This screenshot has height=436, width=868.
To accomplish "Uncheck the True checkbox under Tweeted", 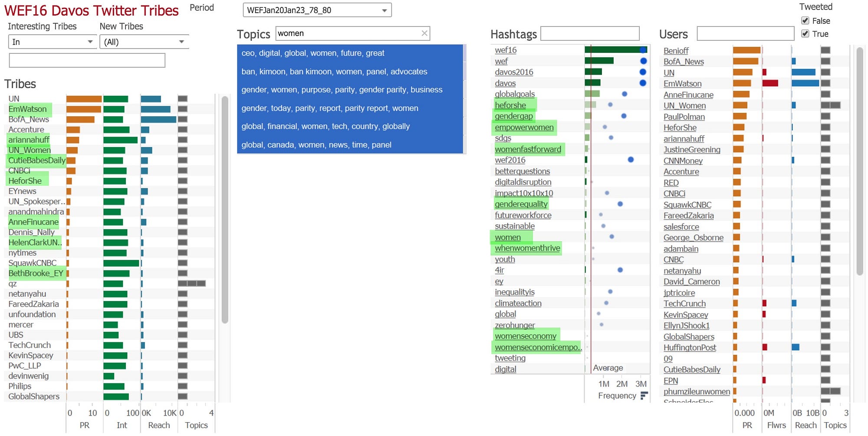I will tap(805, 34).
